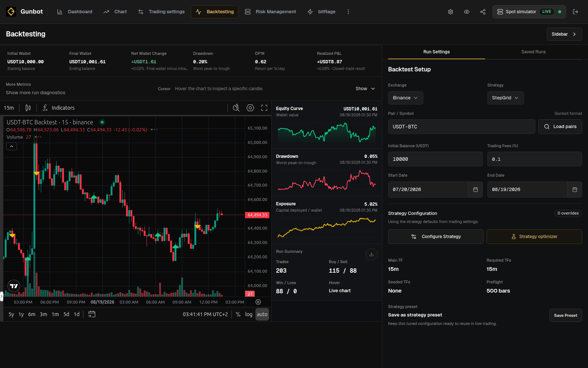Click the Trading Fees input field
Viewport: 588px width, 368px height.
pyautogui.click(x=534, y=159)
